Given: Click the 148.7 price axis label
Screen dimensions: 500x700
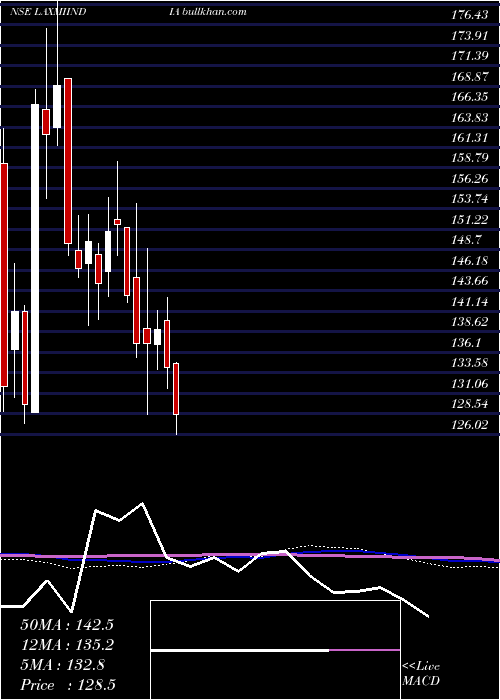Looking at the screenshot, I should [x=466, y=240].
